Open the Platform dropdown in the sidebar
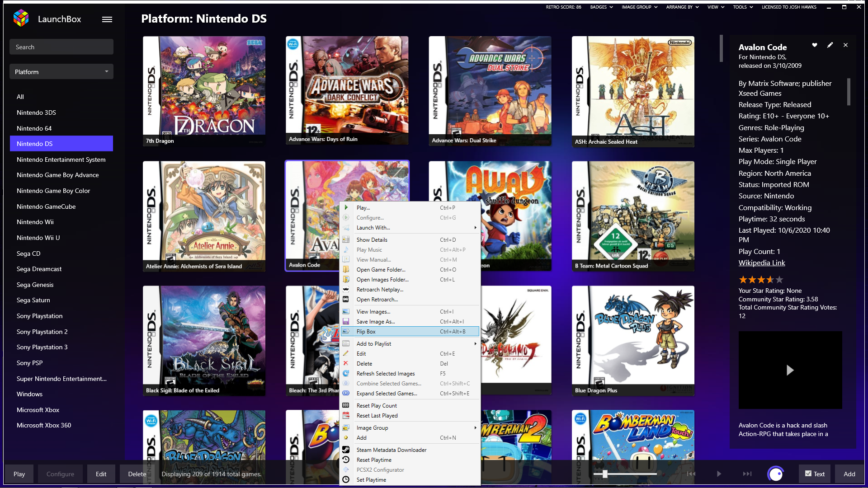Image resolution: width=868 pixels, height=488 pixels. 61,71
